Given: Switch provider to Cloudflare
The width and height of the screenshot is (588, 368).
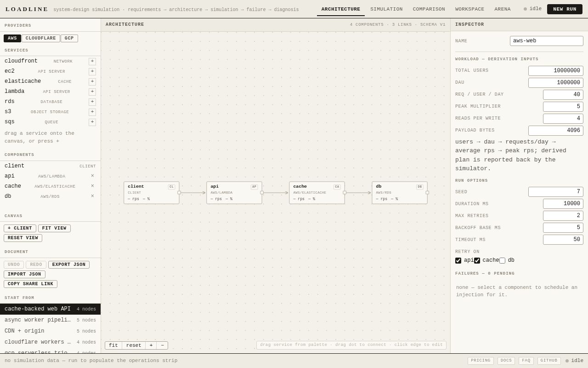Looking at the screenshot, I should [x=41, y=39].
